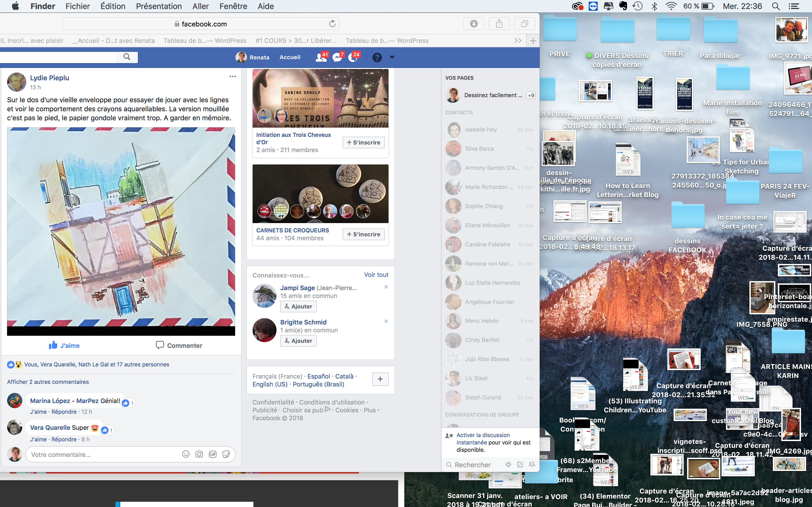This screenshot has width=812, height=507.
Task: Reload the page in Safari
Action: point(332,24)
